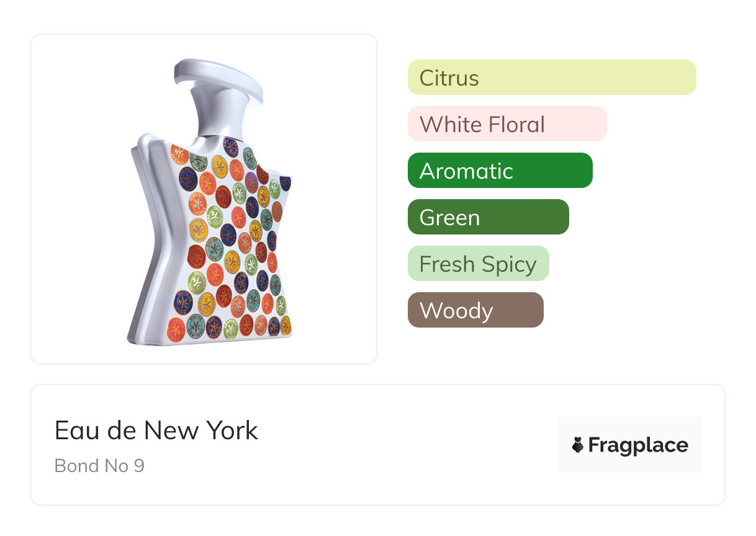Click the word Spicy in the accord list
This screenshot has width=756, height=536.
(x=509, y=264)
